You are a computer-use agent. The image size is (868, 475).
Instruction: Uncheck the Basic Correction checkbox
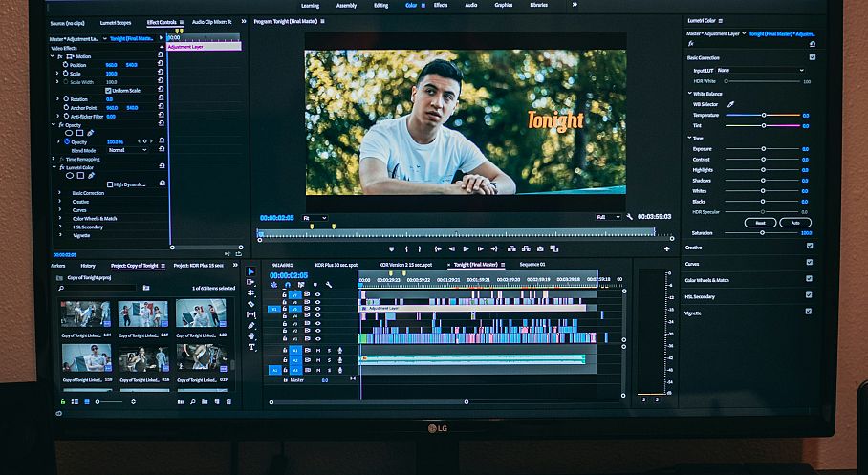(x=813, y=57)
